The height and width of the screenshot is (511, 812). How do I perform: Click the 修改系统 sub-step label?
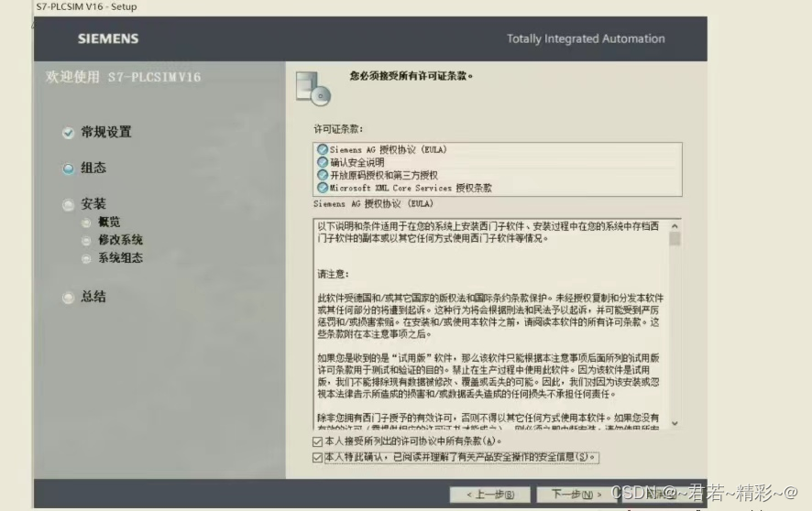point(120,240)
